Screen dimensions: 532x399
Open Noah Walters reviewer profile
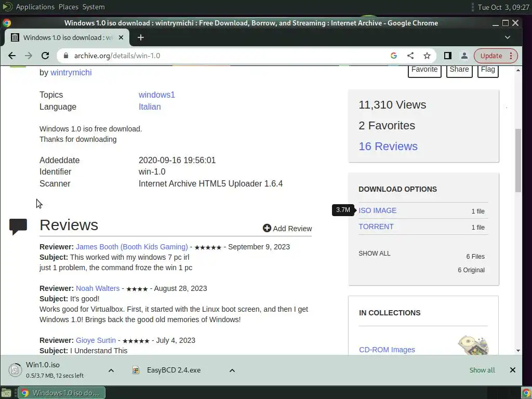coord(98,288)
